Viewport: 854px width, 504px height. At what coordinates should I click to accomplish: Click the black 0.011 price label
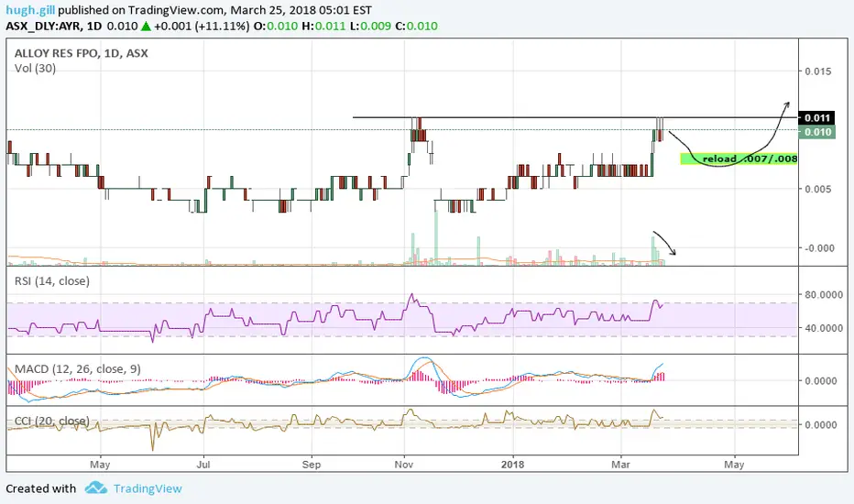816,117
